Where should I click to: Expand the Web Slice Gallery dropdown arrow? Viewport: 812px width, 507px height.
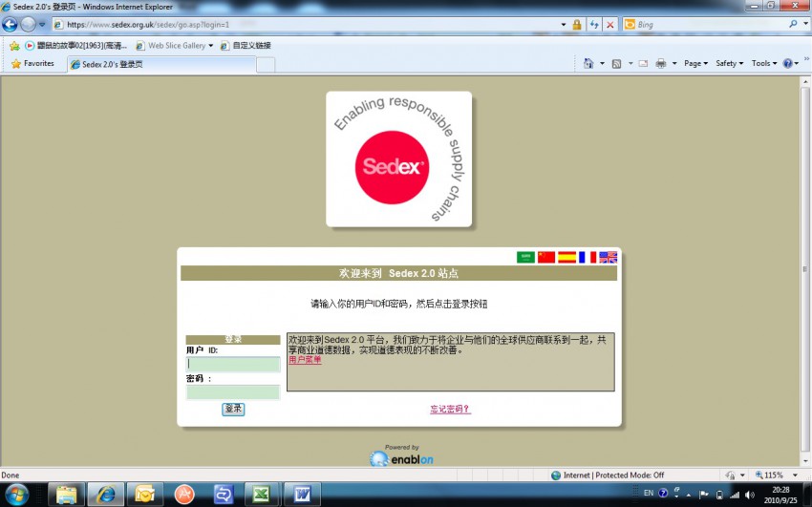pos(211,46)
